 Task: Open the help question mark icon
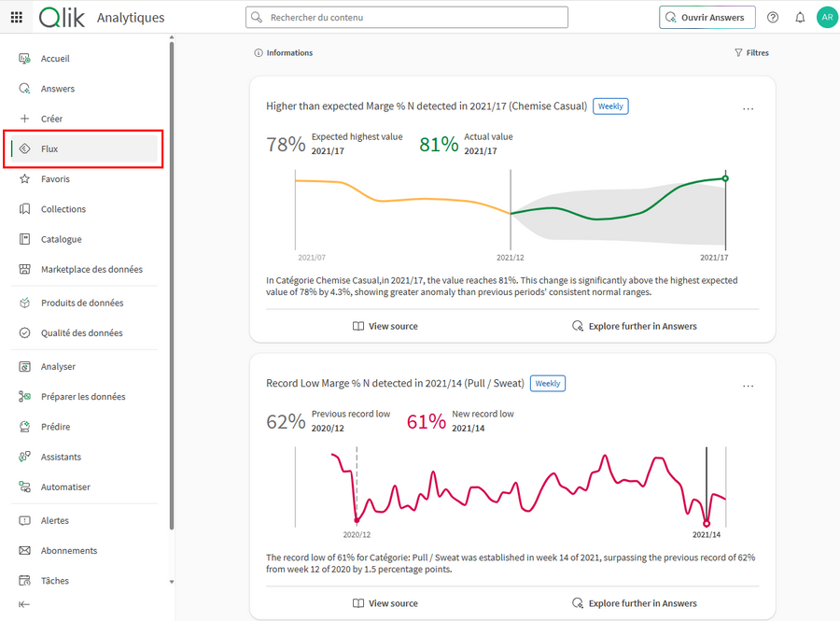[773, 17]
